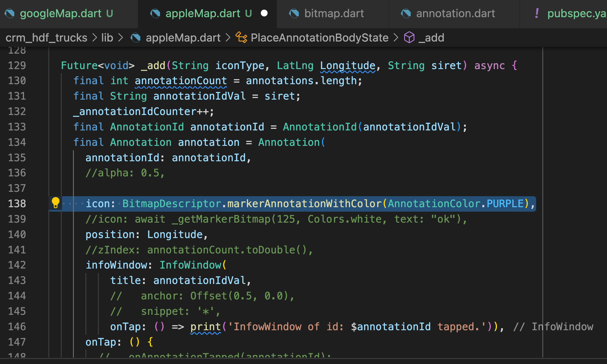Viewport: 607px width, 364px height.
Task: Click the exclamation icon on pubspec tab
Action: (x=537, y=13)
